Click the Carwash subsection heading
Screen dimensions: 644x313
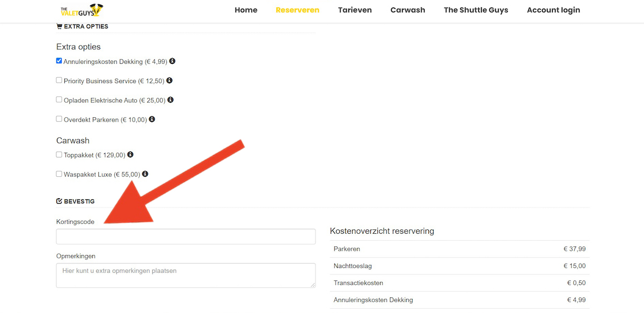point(73,140)
